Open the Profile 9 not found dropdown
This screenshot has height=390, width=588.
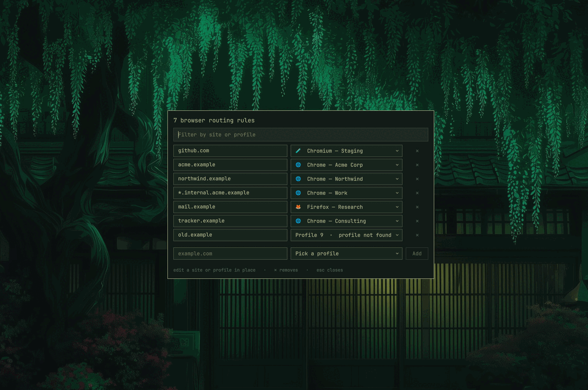(346, 235)
